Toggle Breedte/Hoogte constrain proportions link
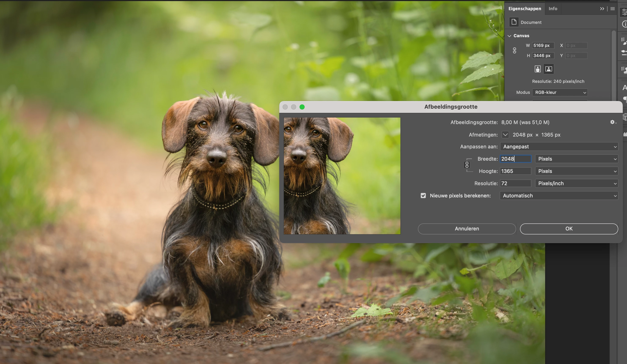This screenshot has width=627, height=364. pyautogui.click(x=467, y=165)
